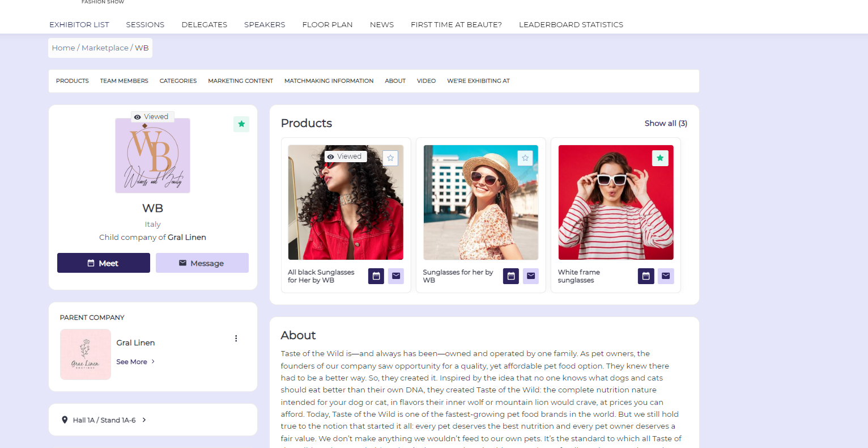
Task: Click envelope icon for White frame sunglasses
Action: (666, 276)
